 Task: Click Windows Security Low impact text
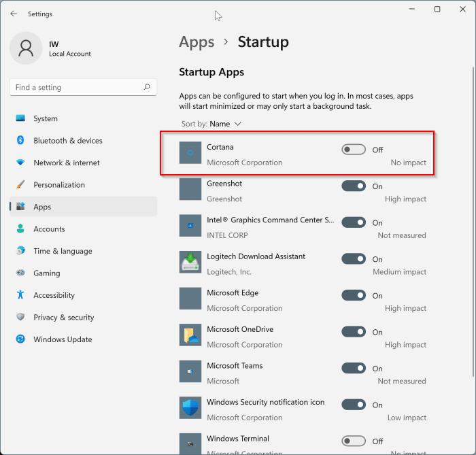click(x=407, y=418)
